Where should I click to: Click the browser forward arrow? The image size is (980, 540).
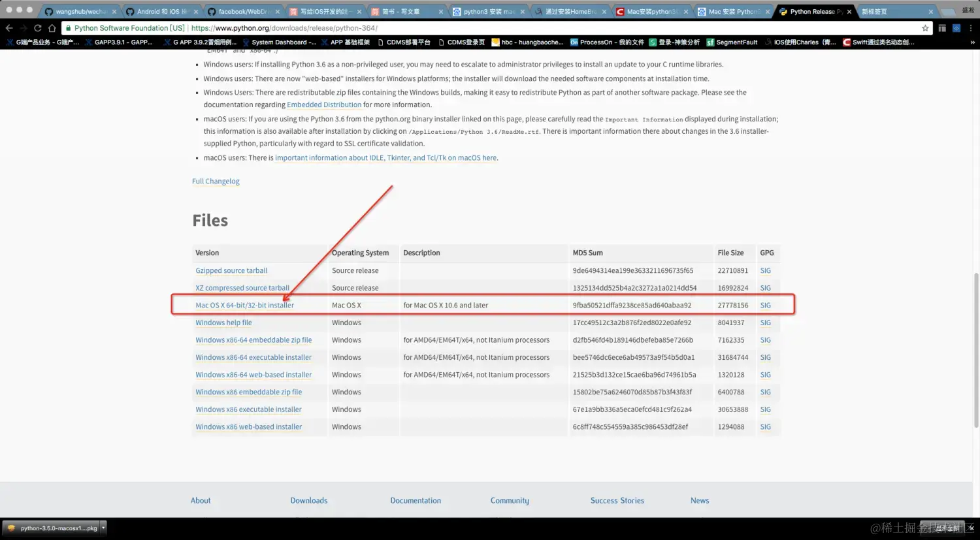(x=24, y=28)
